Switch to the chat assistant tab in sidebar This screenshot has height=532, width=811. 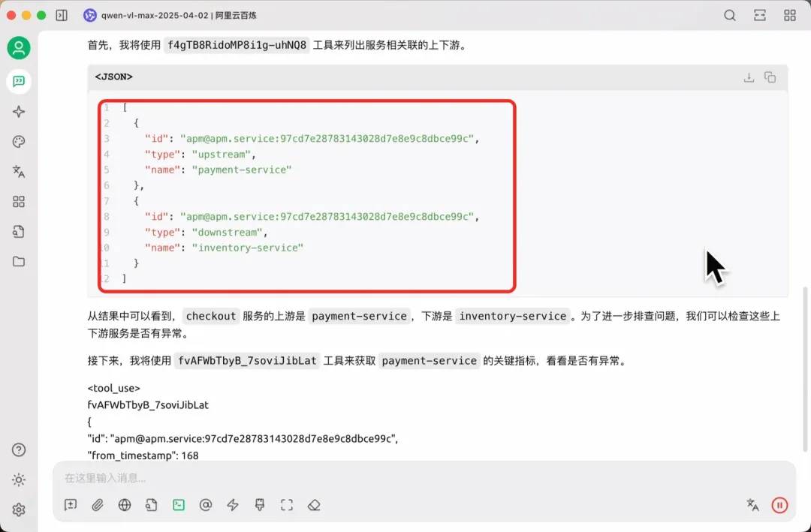click(19, 81)
